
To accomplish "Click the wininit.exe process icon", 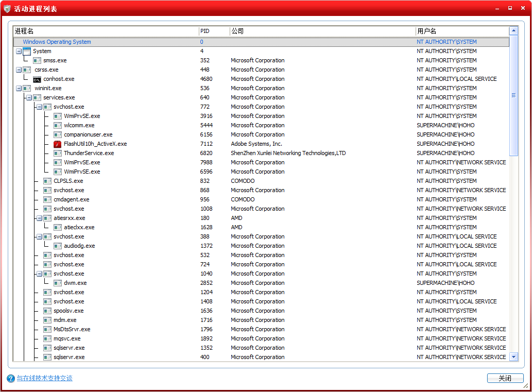I will (x=27, y=88).
